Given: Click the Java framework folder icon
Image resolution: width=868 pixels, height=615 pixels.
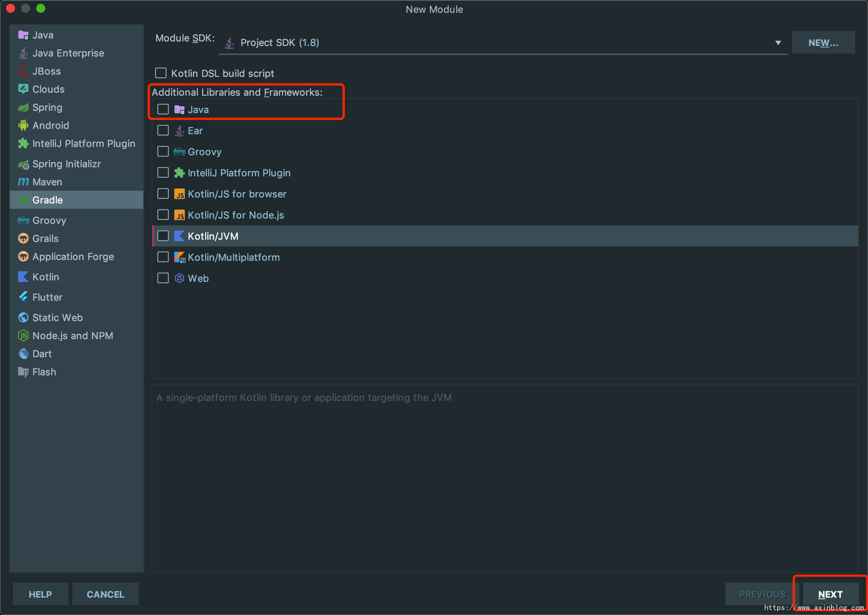Looking at the screenshot, I should [179, 109].
